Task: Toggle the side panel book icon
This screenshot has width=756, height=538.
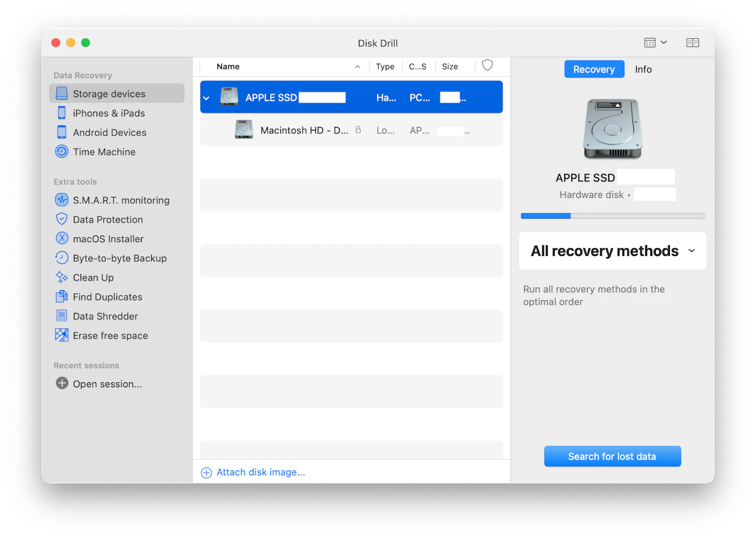Action: tap(693, 42)
